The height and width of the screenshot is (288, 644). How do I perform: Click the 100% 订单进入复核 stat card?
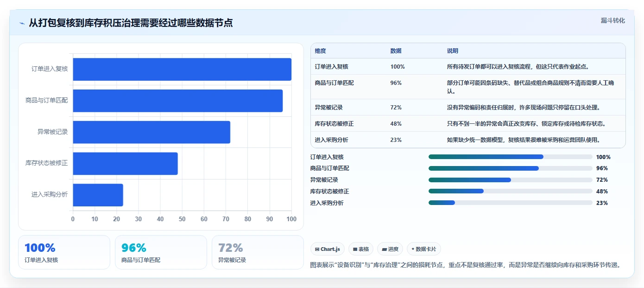64,252
